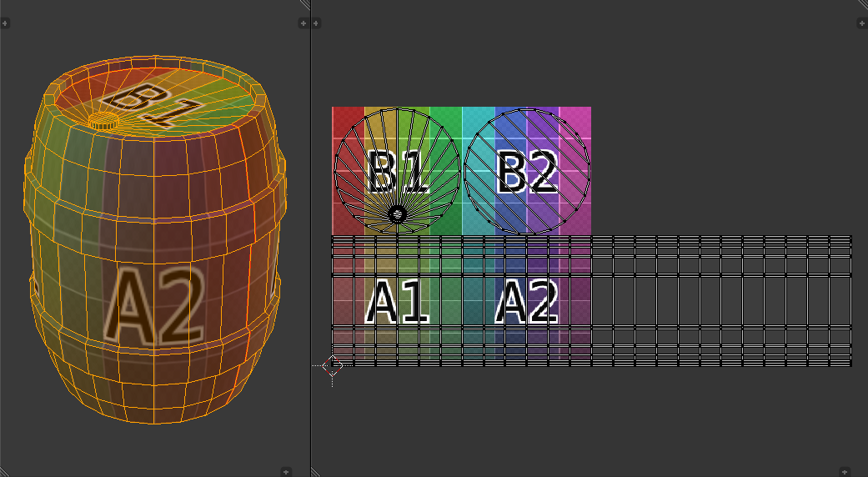Viewport: 868px width, 477px height.
Task: Select the bung plug on the barrel top
Action: (x=104, y=121)
